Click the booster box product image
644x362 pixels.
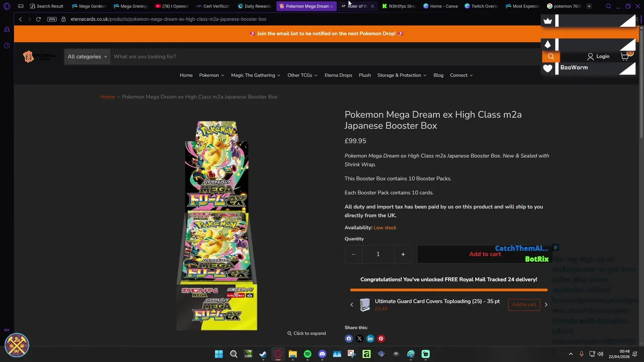point(217,226)
